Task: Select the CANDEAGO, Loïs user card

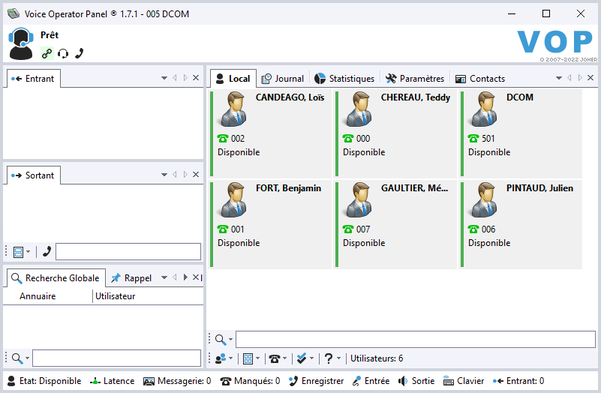Action: click(271, 133)
